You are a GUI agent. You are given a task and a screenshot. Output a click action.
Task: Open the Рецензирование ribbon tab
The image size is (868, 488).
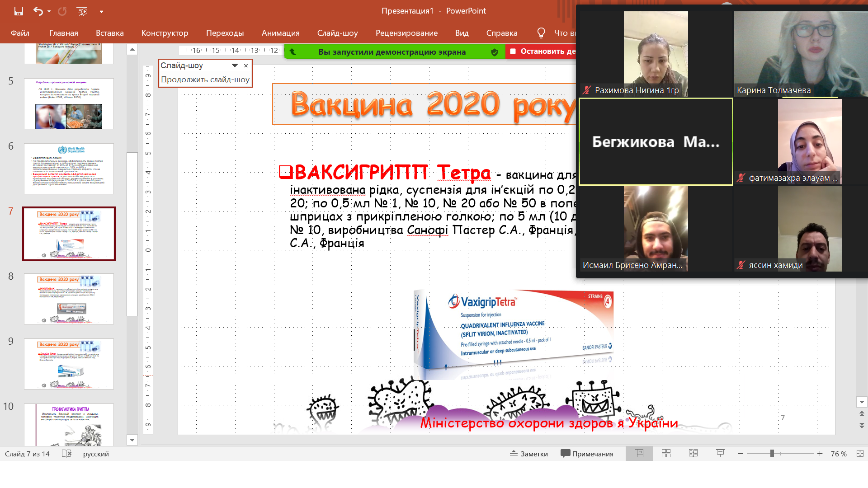(x=406, y=33)
